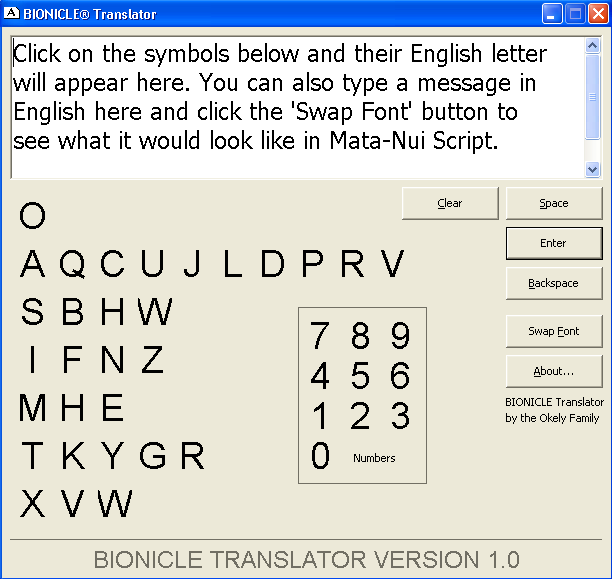
Task: Click the V symbol in the A Q C row
Action: pyautogui.click(x=393, y=264)
